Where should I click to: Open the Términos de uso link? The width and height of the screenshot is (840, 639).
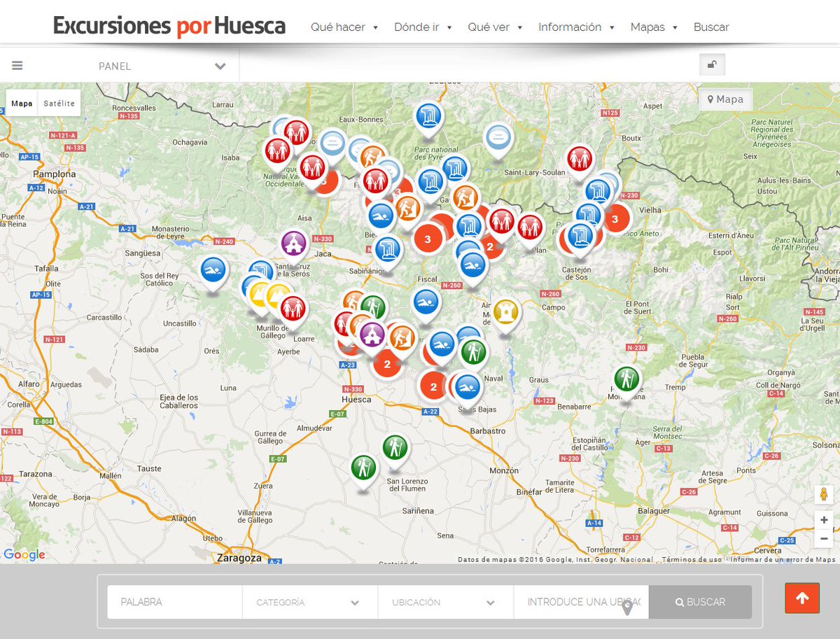coord(692,559)
